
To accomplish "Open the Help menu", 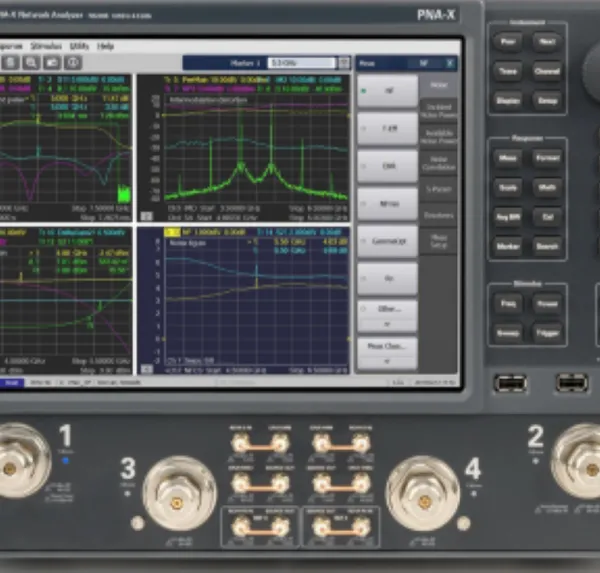I will pyautogui.click(x=105, y=46).
